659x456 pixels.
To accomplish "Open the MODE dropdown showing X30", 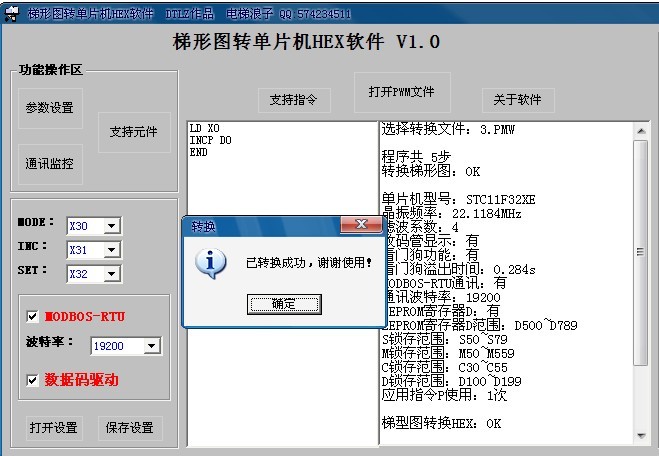I will click(111, 226).
